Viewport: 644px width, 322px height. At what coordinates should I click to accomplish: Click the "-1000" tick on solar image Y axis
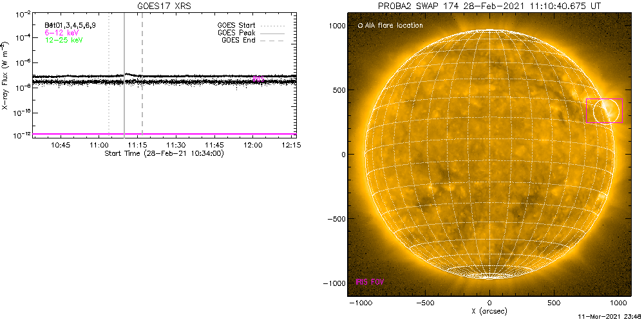[334, 283]
